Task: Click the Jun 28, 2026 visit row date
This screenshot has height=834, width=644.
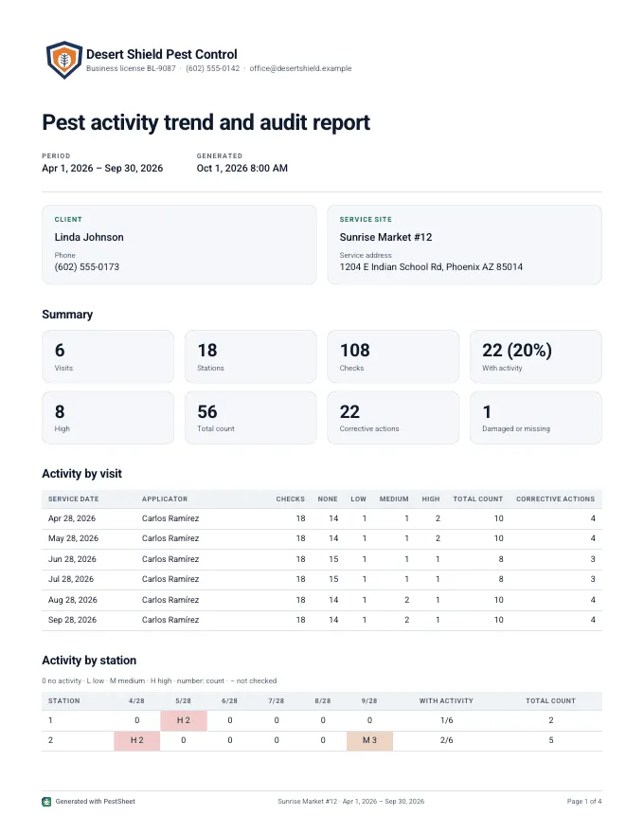Action: pos(72,559)
